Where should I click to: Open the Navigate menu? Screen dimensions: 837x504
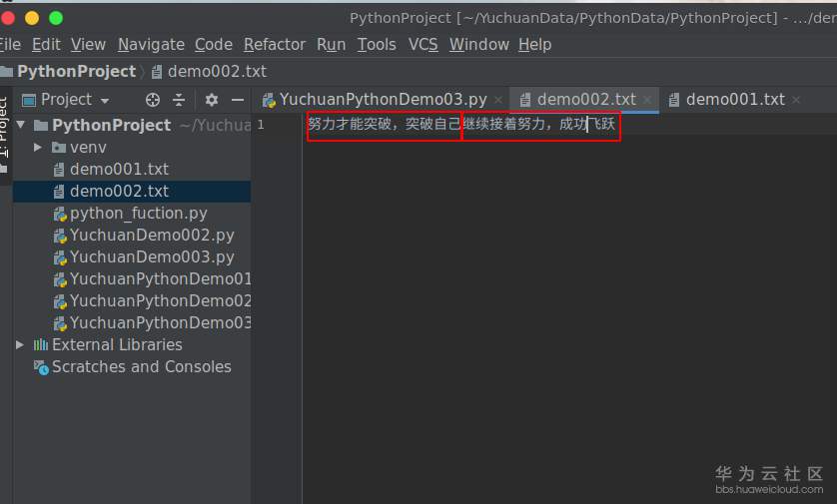pos(151,44)
